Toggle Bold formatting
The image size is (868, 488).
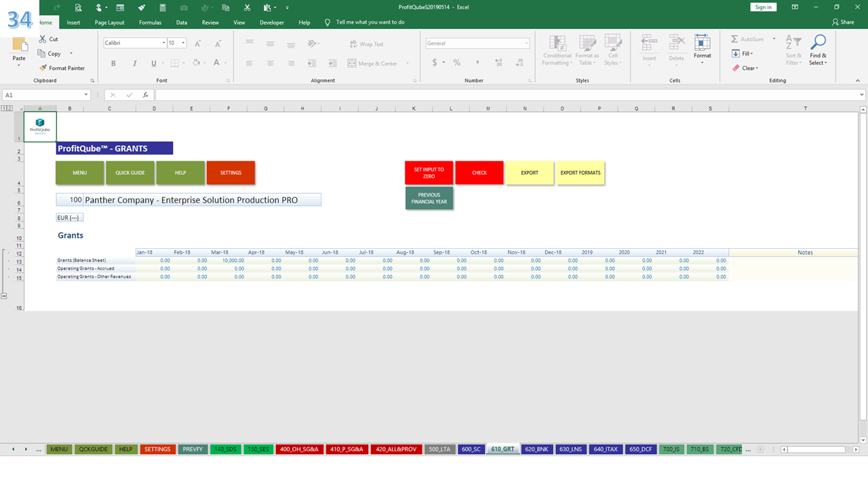pos(113,63)
